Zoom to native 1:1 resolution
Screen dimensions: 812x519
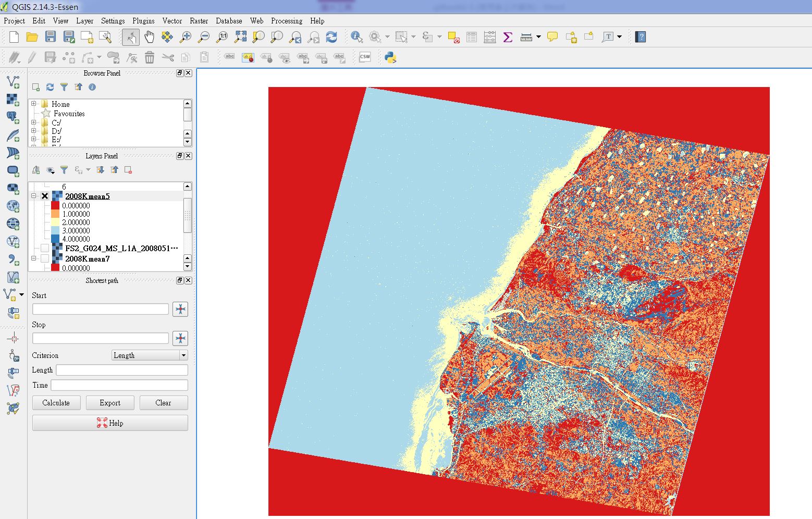222,37
